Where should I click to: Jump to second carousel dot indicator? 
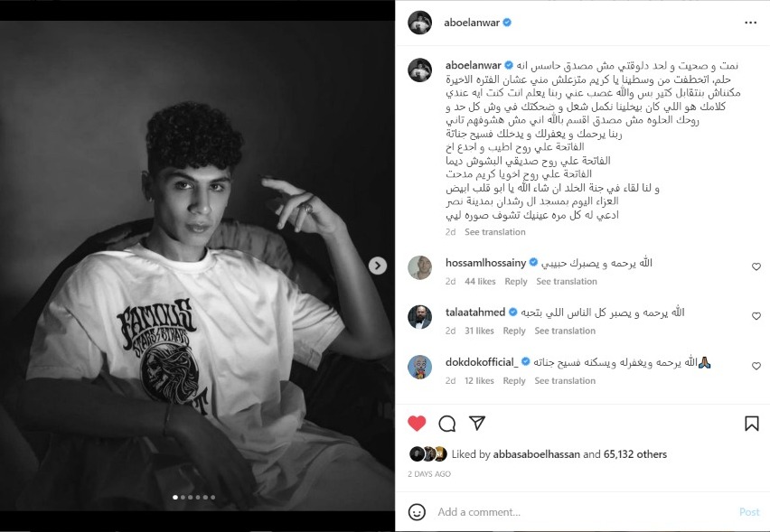[x=183, y=497]
